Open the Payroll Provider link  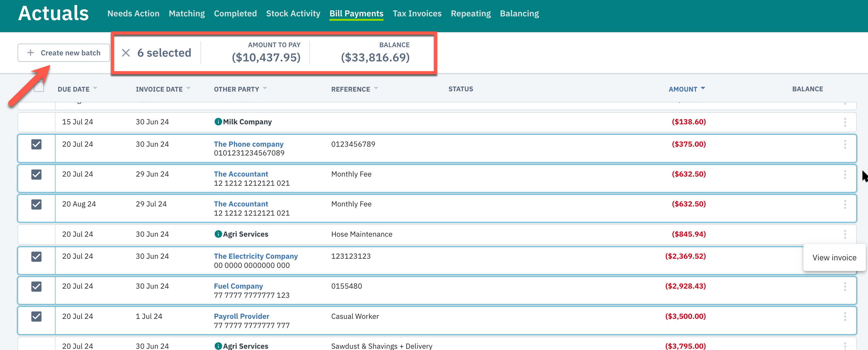(242, 316)
